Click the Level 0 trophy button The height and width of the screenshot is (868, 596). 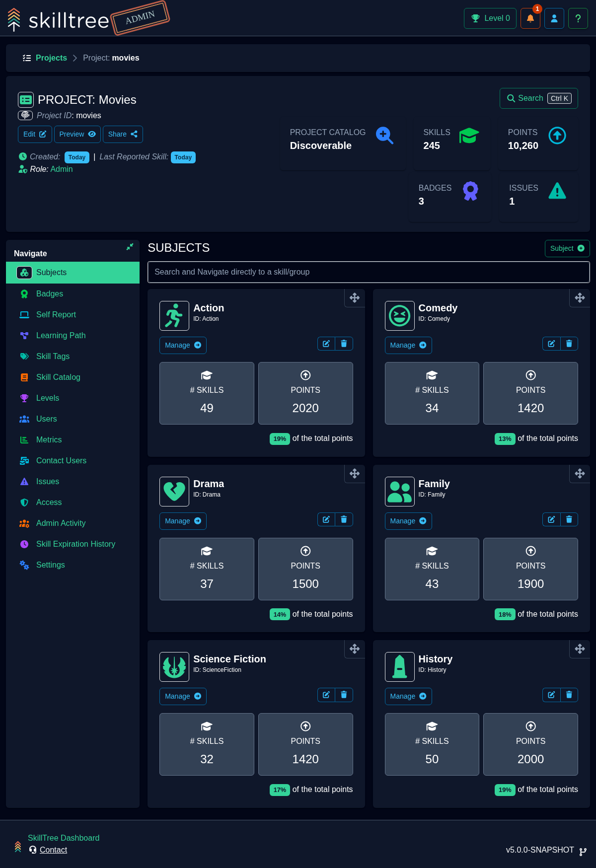pos(490,18)
